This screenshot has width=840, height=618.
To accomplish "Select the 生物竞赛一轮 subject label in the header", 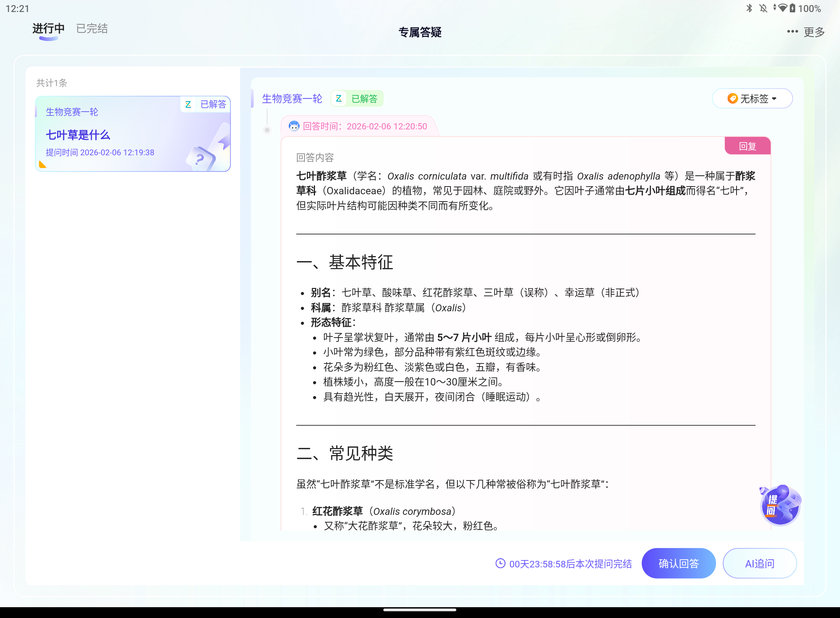I will (292, 98).
